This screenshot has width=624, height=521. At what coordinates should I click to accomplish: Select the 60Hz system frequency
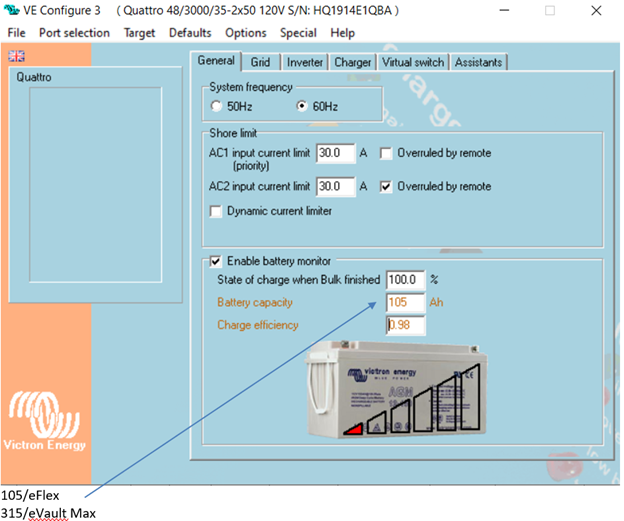[x=302, y=106]
